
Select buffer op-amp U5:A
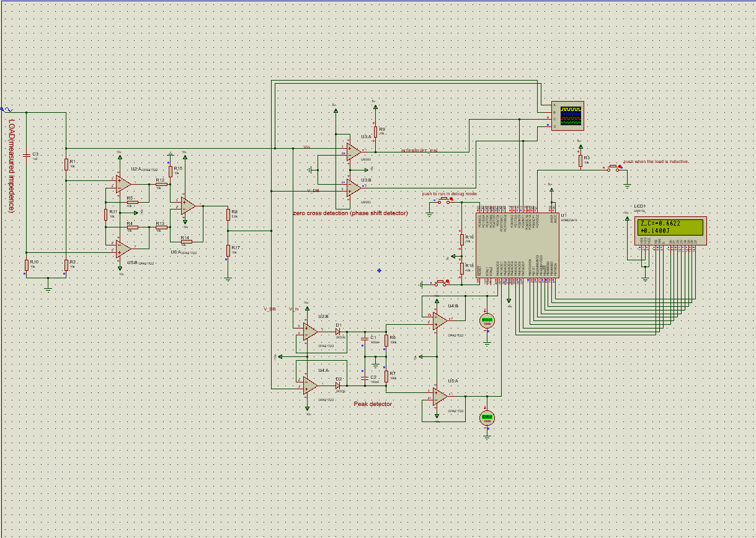click(x=440, y=395)
